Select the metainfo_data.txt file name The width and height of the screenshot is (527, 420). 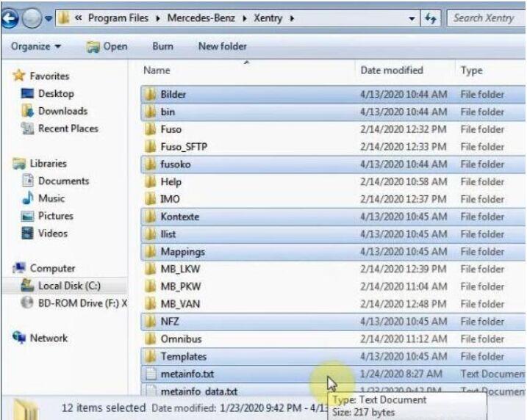199,391
